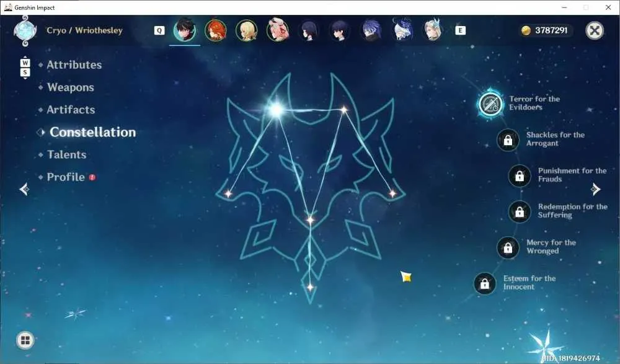Switch to the pink-haired character avatar
This screenshot has width=620, height=364.
pos(278,30)
